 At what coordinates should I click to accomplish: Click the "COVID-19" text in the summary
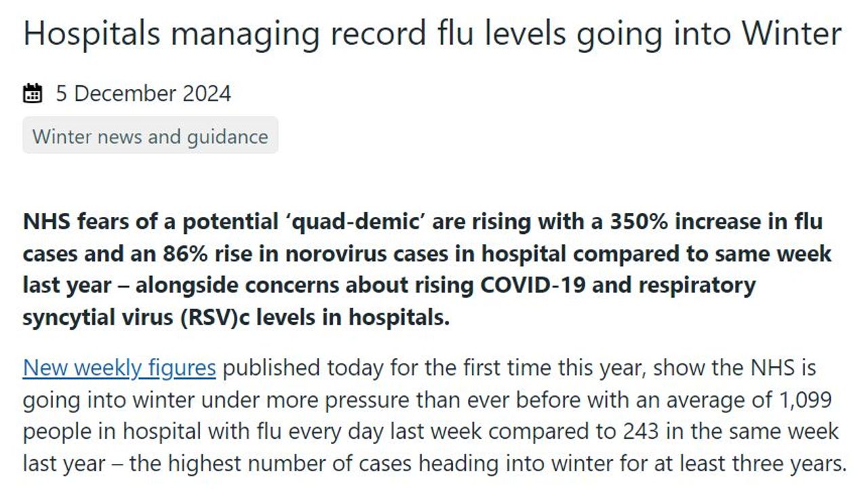pyautogui.click(x=534, y=285)
